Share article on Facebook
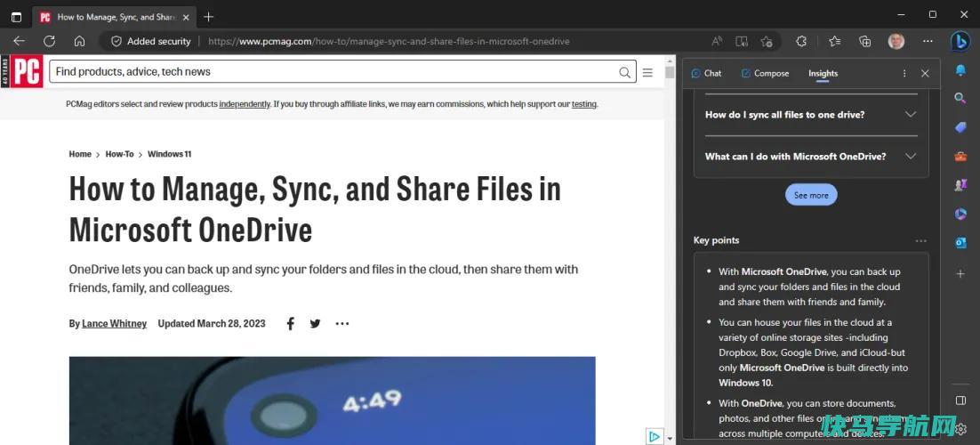This screenshot has height=445, width=980. pos(290,324)
